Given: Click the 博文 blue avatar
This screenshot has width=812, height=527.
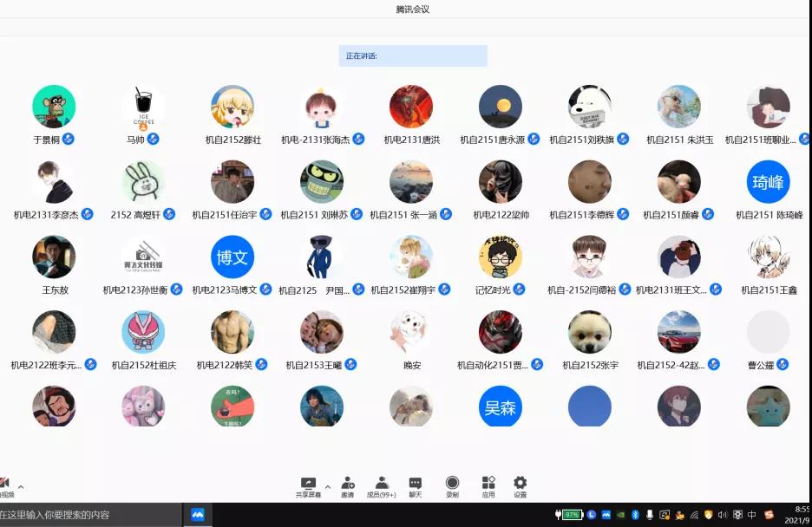Looking at the screenshot, I should 232,257.
